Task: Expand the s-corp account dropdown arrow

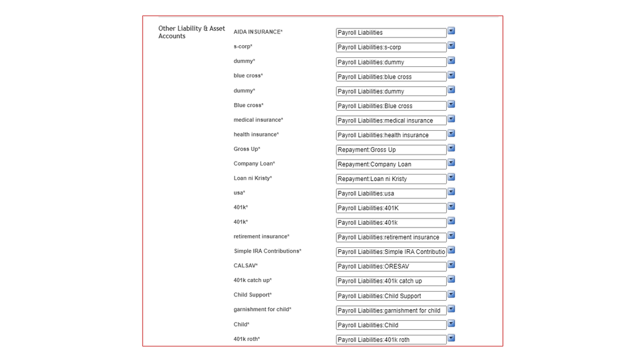Action: 451,46
